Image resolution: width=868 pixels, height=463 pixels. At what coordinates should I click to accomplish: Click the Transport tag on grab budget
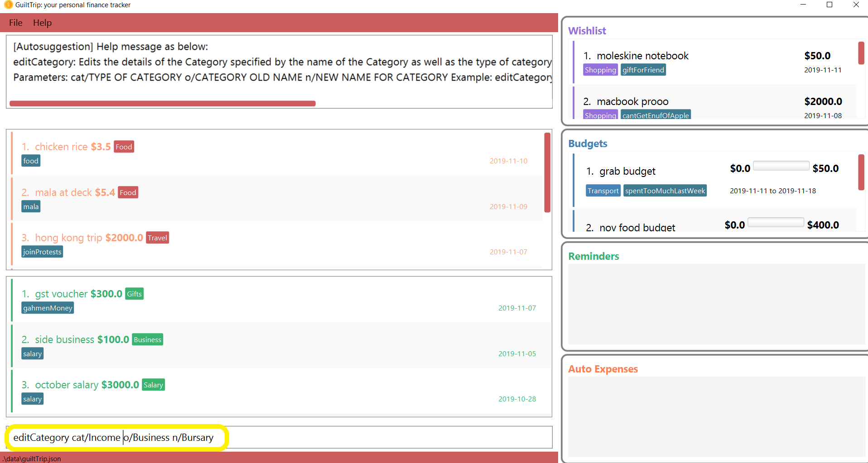tap(603, 191)
